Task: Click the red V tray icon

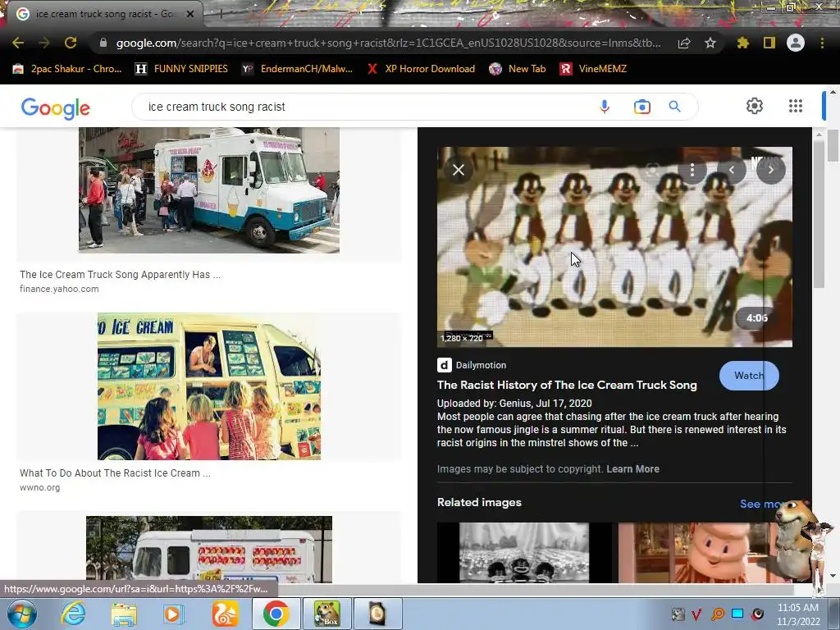Action: [x=696, y=614]
